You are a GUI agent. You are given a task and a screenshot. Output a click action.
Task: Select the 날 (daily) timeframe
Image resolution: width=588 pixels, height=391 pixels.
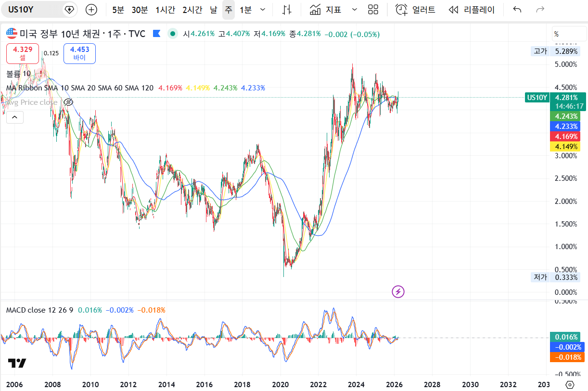coord(214,10)
